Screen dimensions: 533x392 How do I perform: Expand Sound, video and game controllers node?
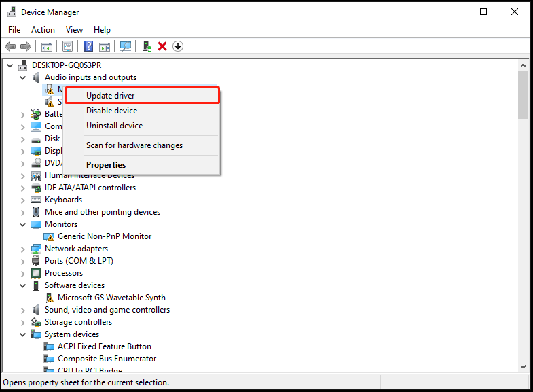[x=23, y=310]
